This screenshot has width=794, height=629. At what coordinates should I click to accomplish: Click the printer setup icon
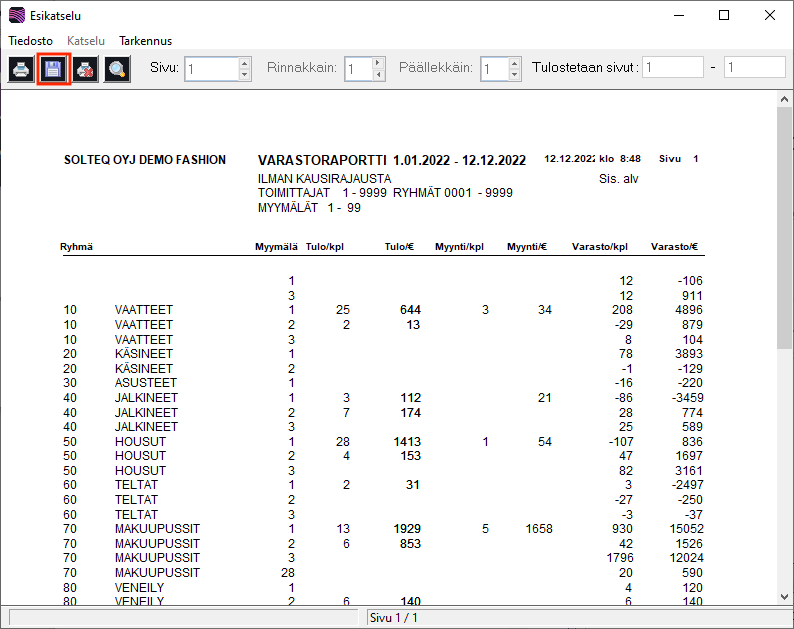pos(85,69)
